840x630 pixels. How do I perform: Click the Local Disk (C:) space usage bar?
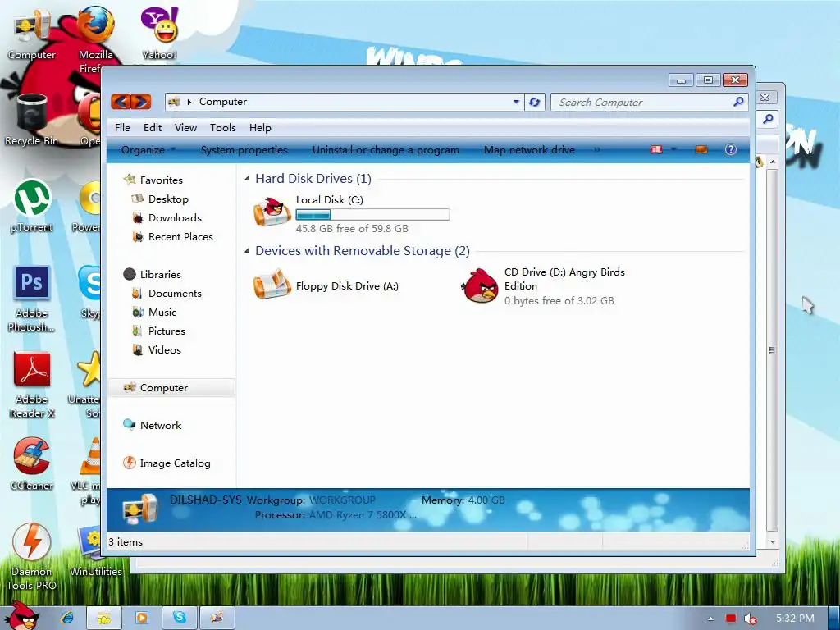coord(373,215)
